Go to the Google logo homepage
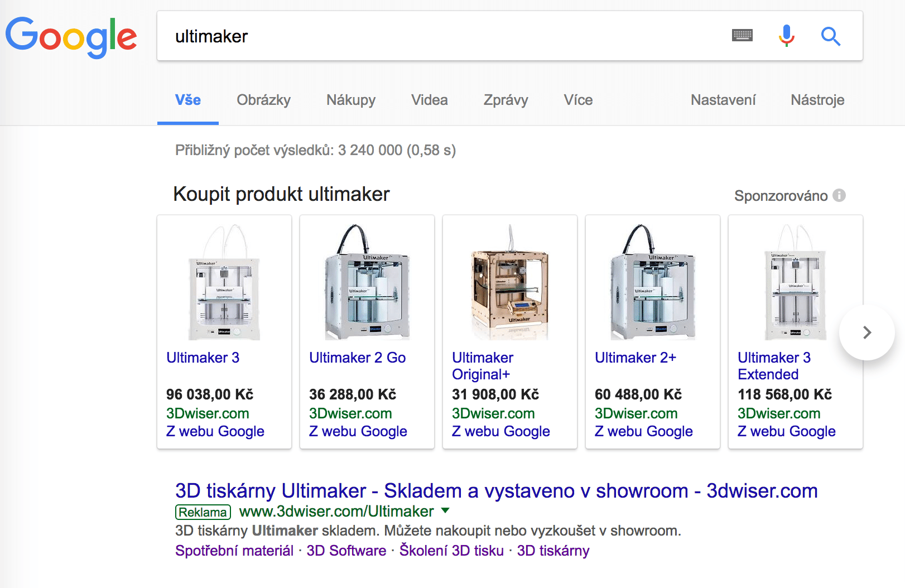This screenshot has height=588, width=905. click(71, 37)
